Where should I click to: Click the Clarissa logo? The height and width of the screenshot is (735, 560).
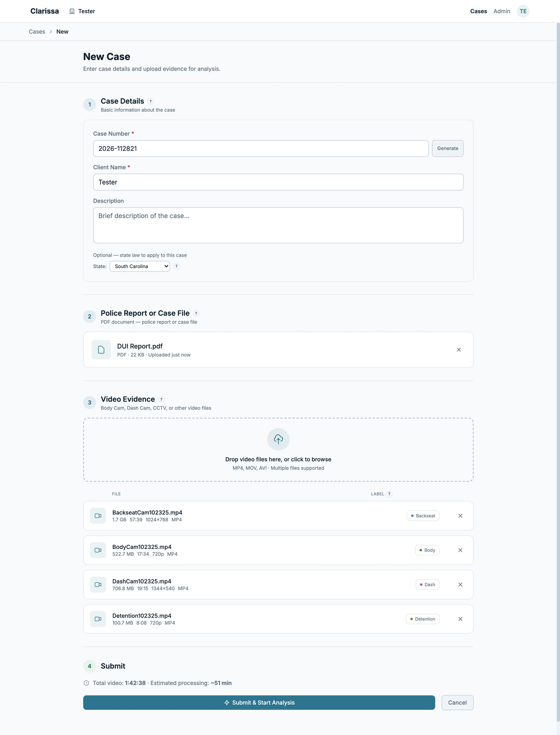point(45,11)
